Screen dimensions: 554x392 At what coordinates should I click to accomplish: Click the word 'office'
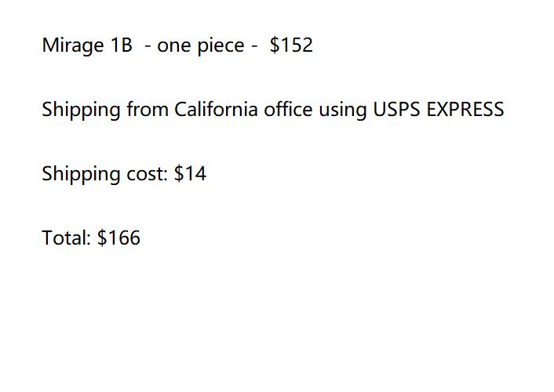(288, 109)
